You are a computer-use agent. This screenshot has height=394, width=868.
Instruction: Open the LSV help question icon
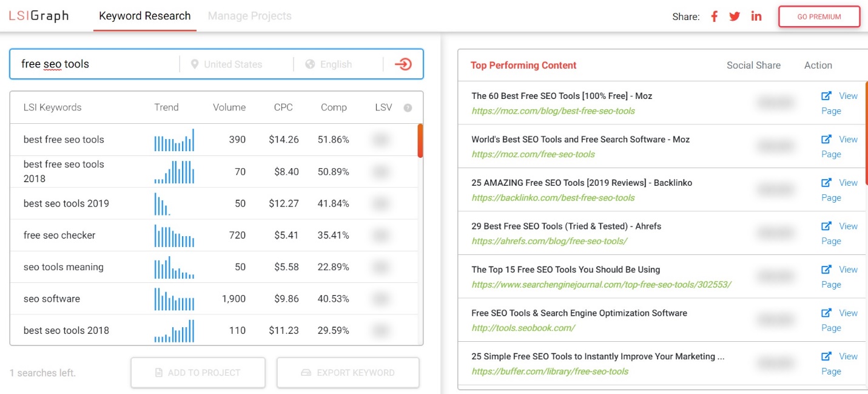[x=408, y=108]
